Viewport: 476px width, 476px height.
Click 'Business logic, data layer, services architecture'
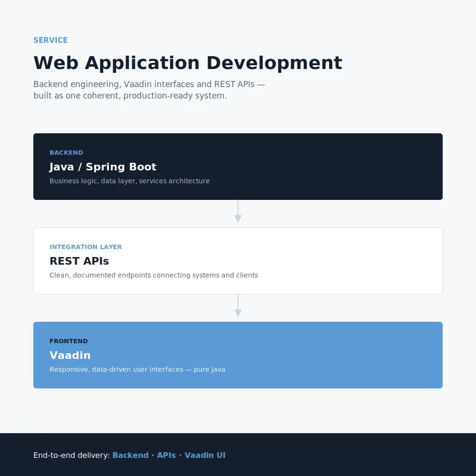pos(129,181)
